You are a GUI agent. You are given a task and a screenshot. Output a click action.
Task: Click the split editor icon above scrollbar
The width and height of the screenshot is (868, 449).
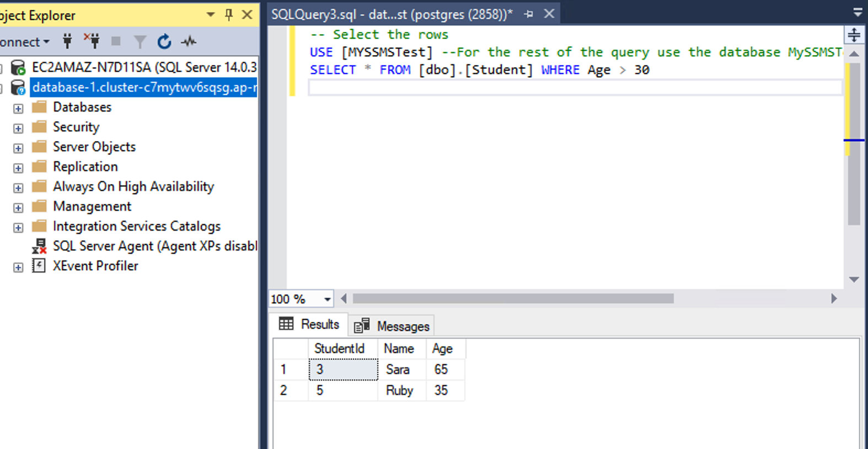854,35
